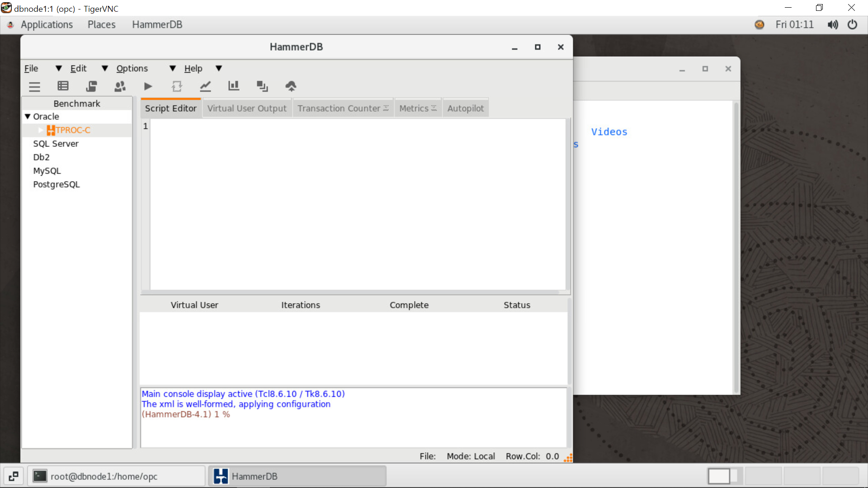The image size is (868, 488).
Task: Click Row.Col: 0.0 in status bar
Action: 532,456
